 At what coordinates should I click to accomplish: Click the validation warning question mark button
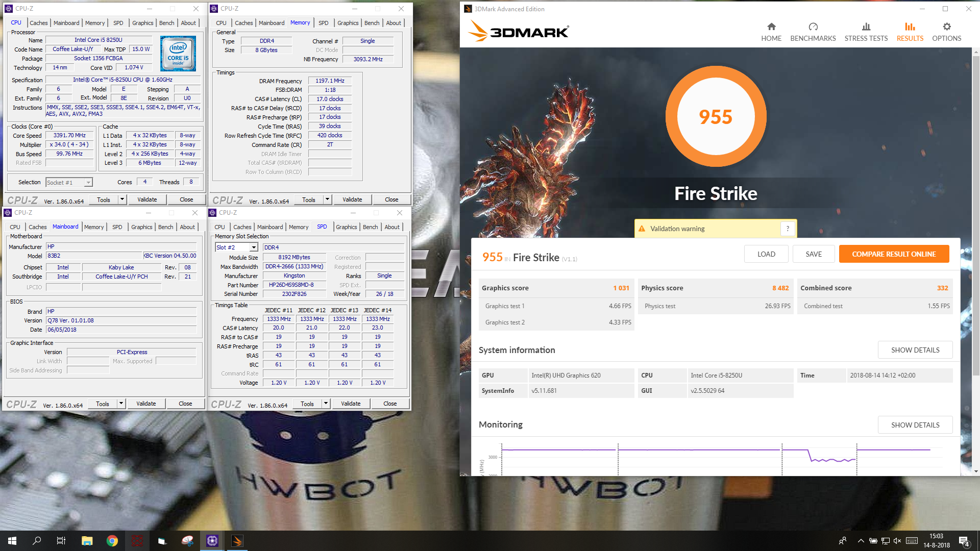(788, 229)
